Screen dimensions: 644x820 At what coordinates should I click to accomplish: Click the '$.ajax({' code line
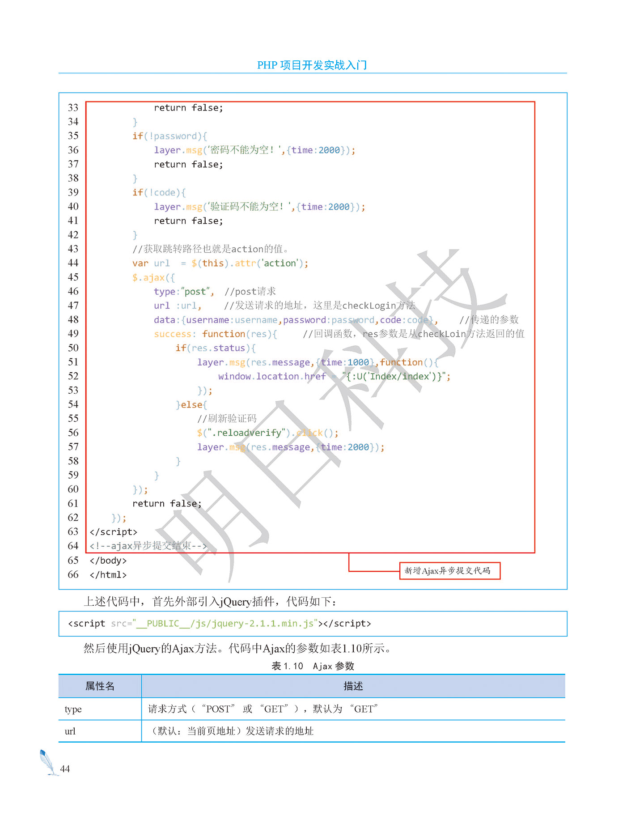pyautogui.click(x=153, y=277)
